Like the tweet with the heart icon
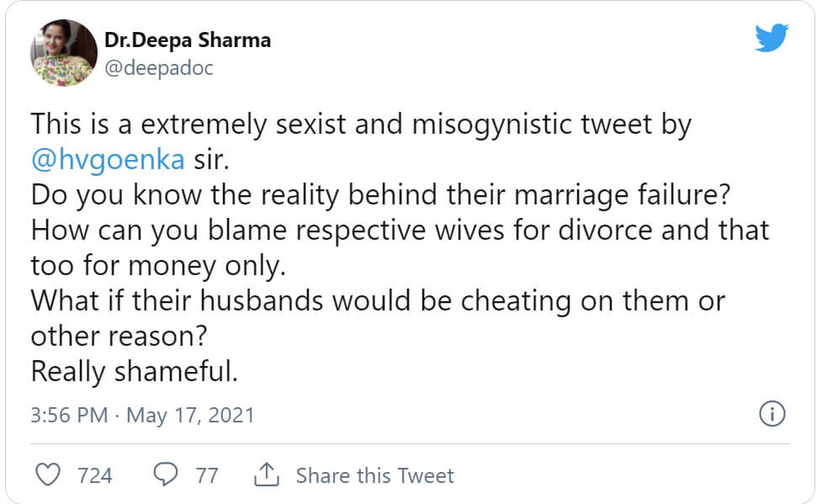 click(x=50, y=475)
